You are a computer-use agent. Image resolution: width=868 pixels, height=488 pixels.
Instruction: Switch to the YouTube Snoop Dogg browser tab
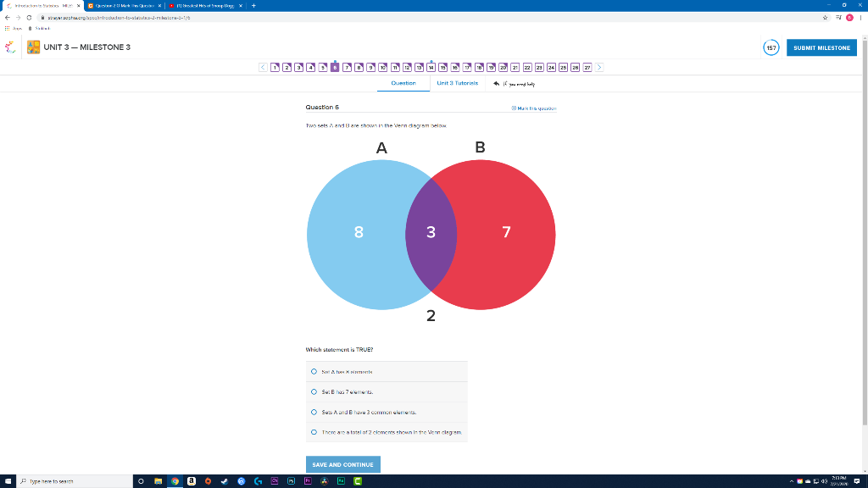[205, 6]
